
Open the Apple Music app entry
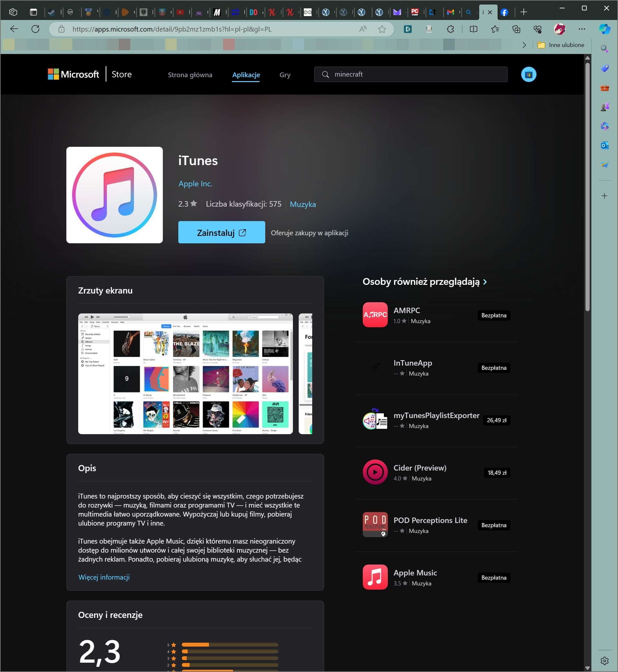[x=436, y=577]
